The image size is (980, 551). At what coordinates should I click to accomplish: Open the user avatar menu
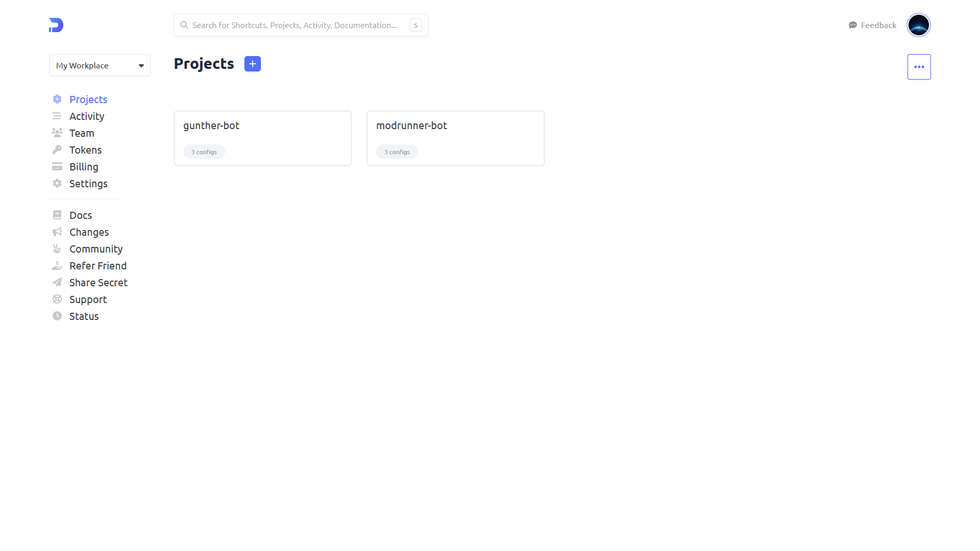point(918,24)
